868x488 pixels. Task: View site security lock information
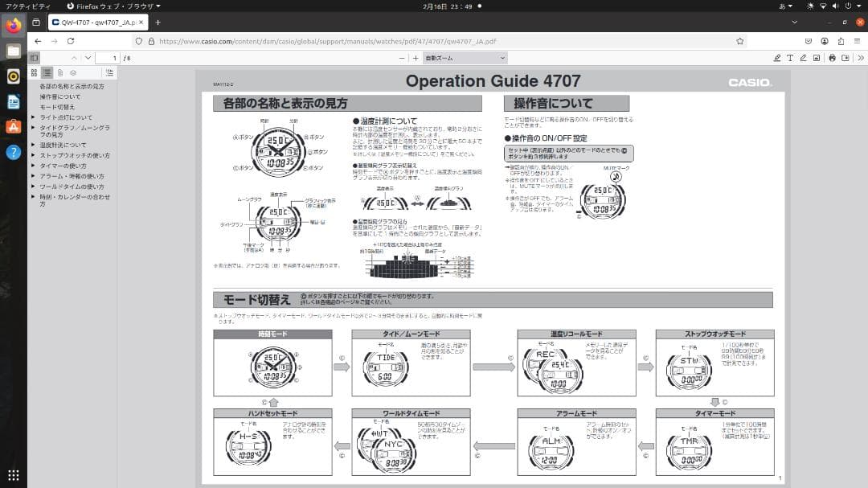(151, 41)
